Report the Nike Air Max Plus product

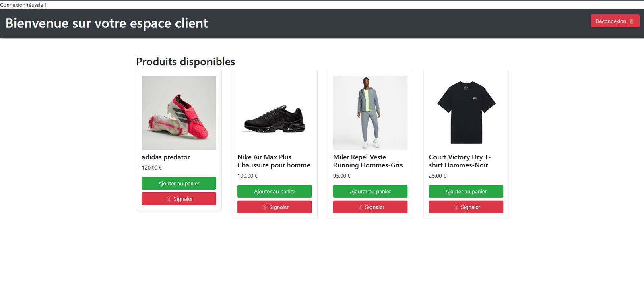coord(275,207)
